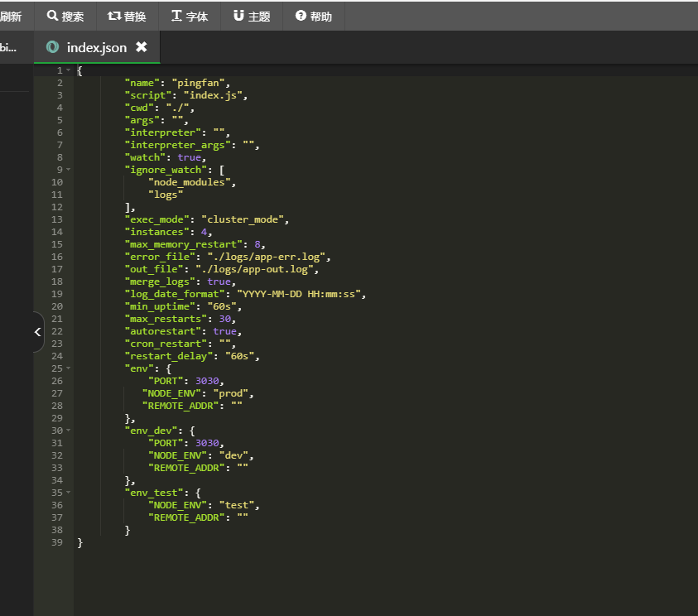Collapse the sidebar with the left chevron
The width and height of the screenshot is (698, 616).
point(38,332)
